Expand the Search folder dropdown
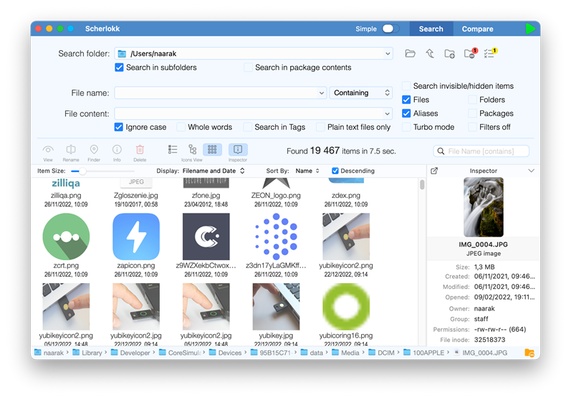This screenshot has height=400, width=571. pos(387,54)
